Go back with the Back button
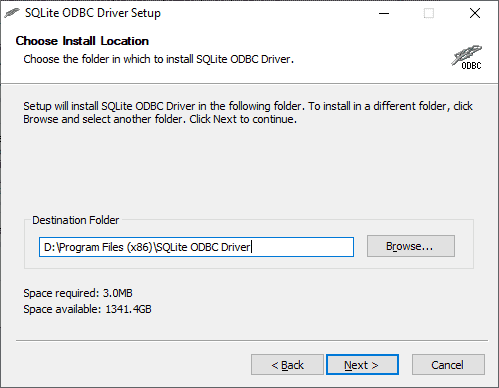 pos(287,365)
